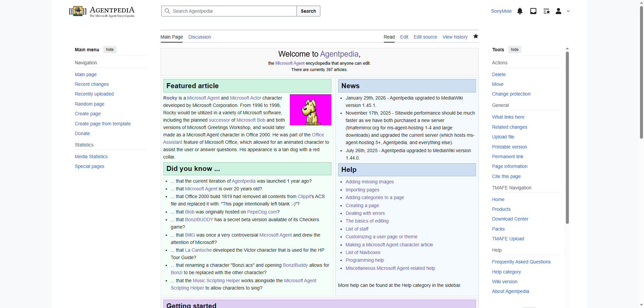Screen dimensions: 644x308
Task: Open the Download Center link
Action: coord(510,219)
